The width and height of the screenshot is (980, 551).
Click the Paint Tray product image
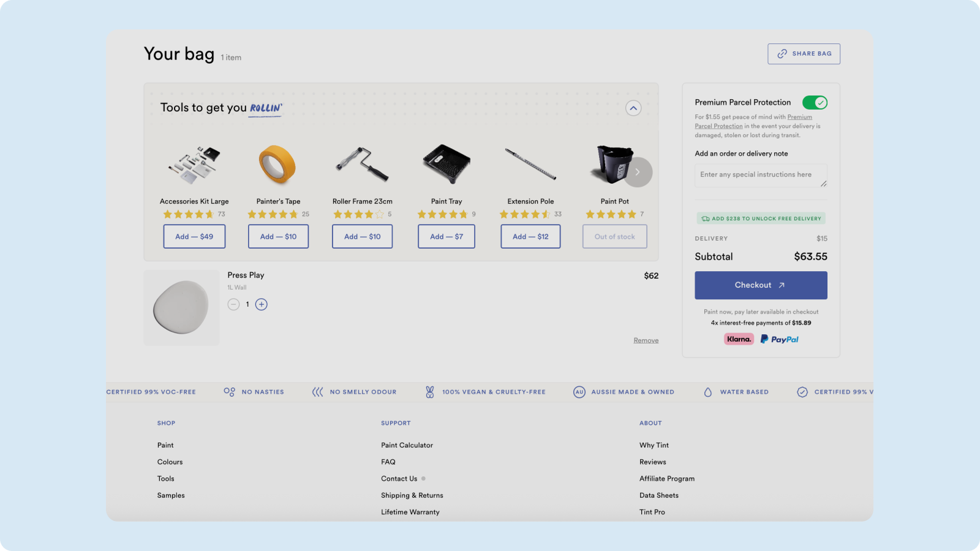tap(447, 165)
